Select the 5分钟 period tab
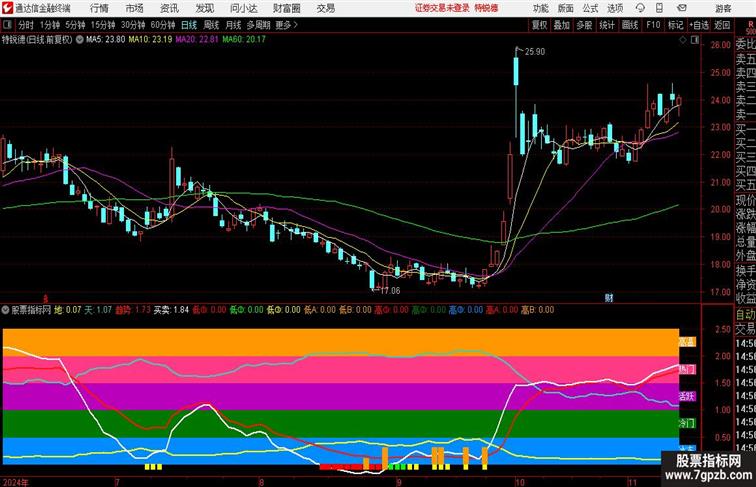The width and height of the screenshot is (756, 487). (x=75, y=25)
